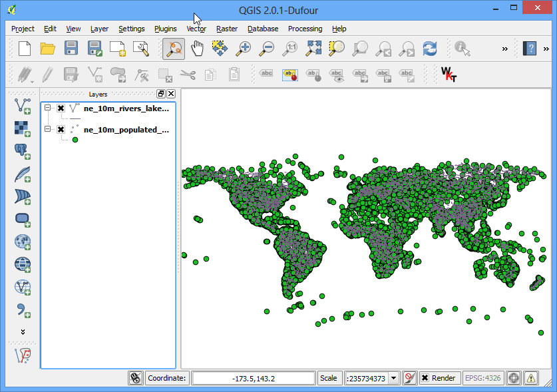Click the WKT plugin icon
The width and height of the screenshot is (557, 392).
coord(449,75)
